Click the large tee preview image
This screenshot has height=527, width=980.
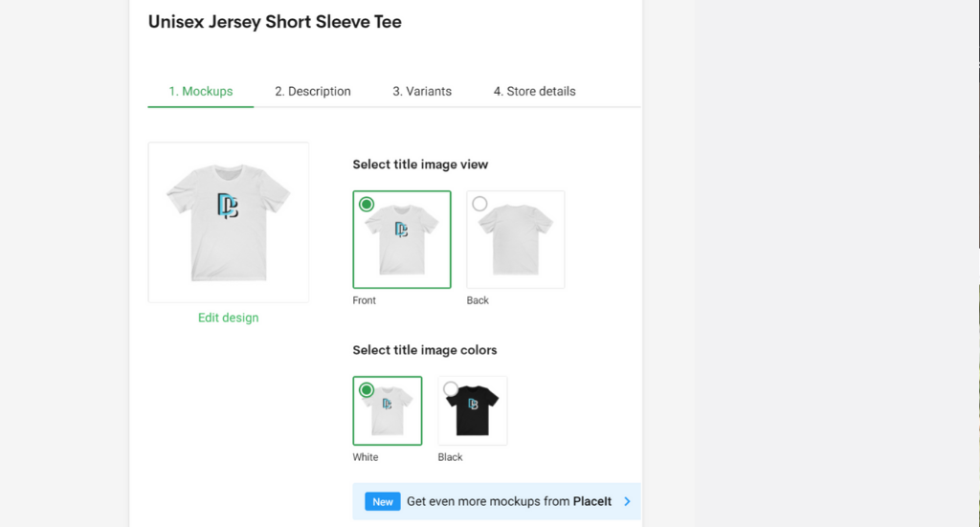pos(228,222)
